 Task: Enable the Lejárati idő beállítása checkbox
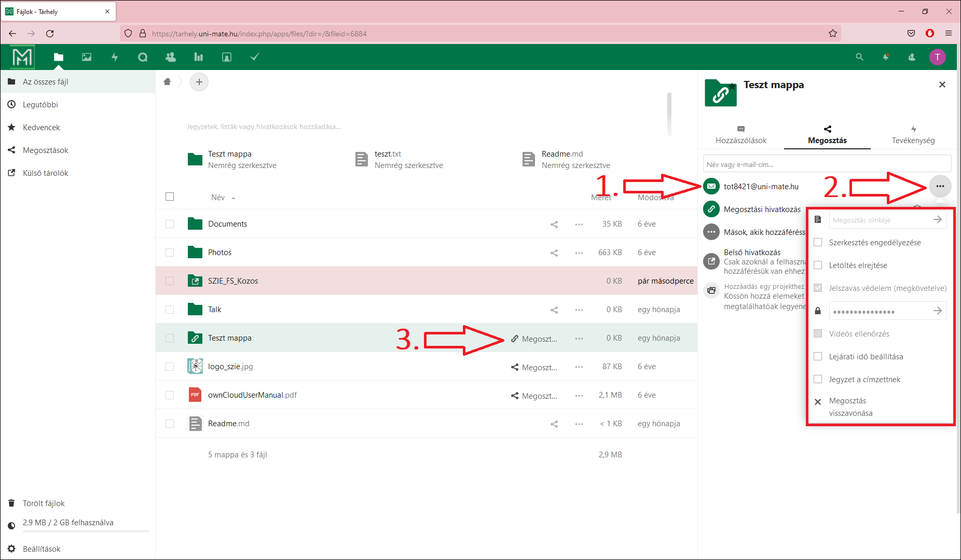point(818,357)
